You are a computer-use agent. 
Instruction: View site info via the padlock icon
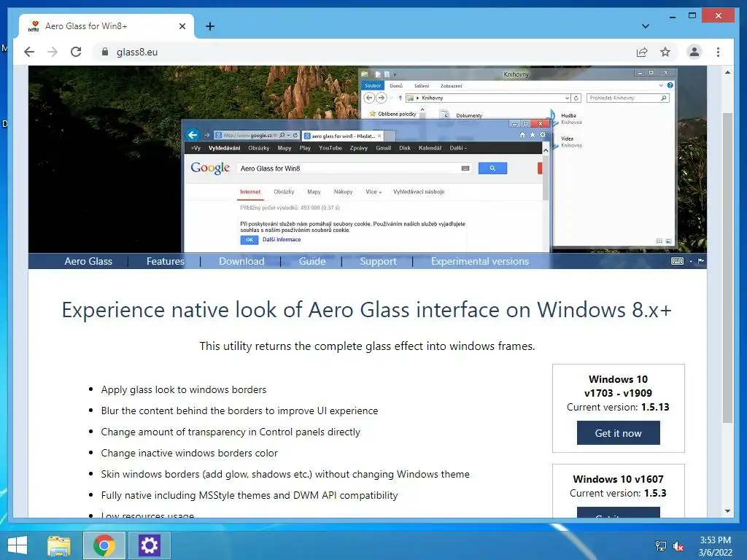(105, 52)
